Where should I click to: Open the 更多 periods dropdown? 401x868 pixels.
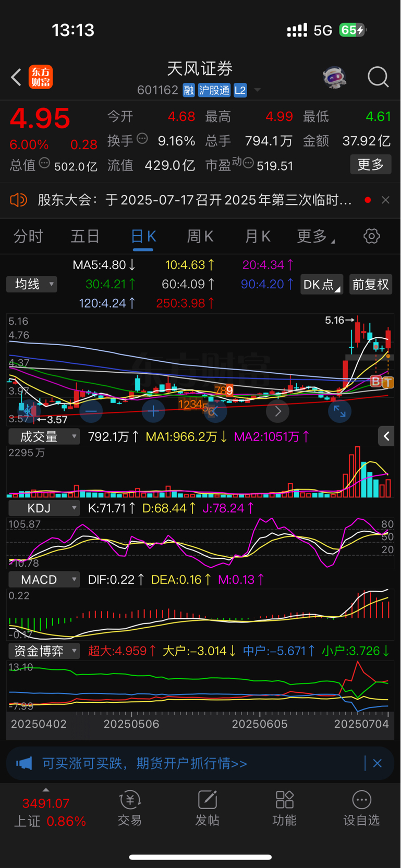tap(316, 237)
